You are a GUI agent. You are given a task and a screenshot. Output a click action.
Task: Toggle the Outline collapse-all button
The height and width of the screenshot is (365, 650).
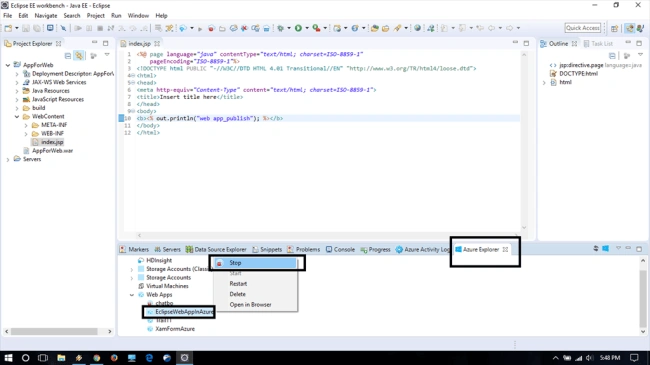[612, 56]
